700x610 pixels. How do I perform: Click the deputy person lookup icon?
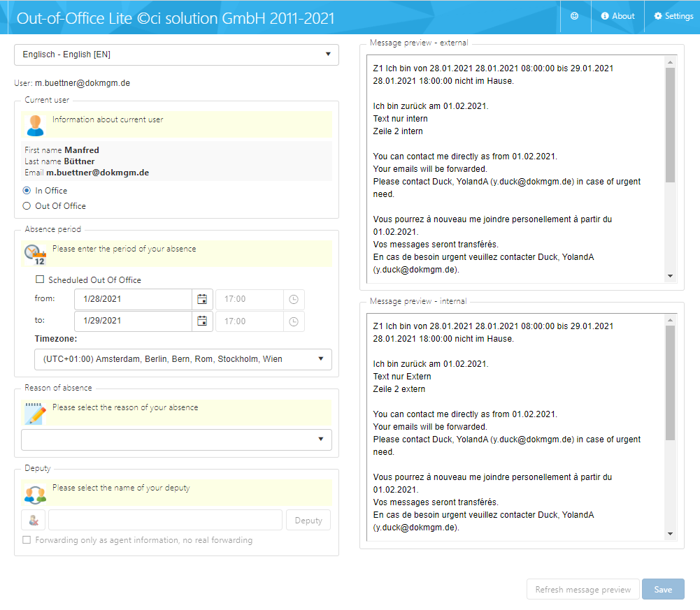(34, 521)
